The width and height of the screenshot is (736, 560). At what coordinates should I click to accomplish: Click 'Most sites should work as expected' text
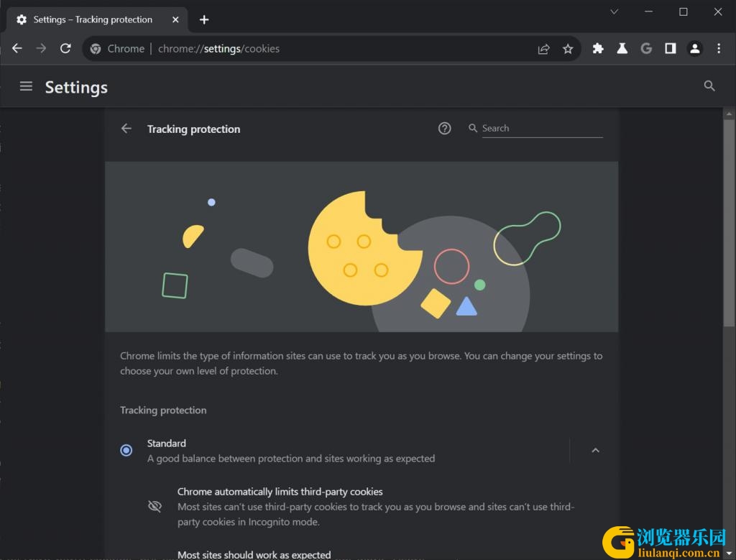(x=254, y=554)
